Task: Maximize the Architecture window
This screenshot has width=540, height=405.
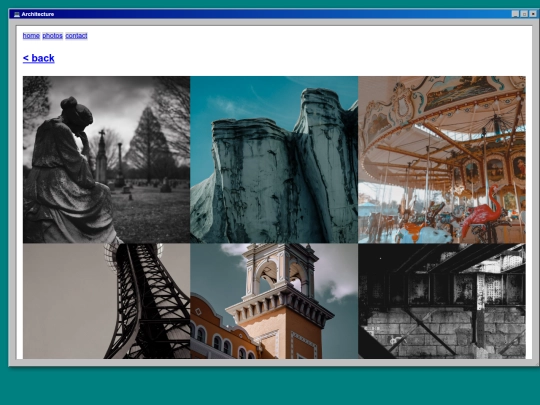Action: [x=524, y=14]
